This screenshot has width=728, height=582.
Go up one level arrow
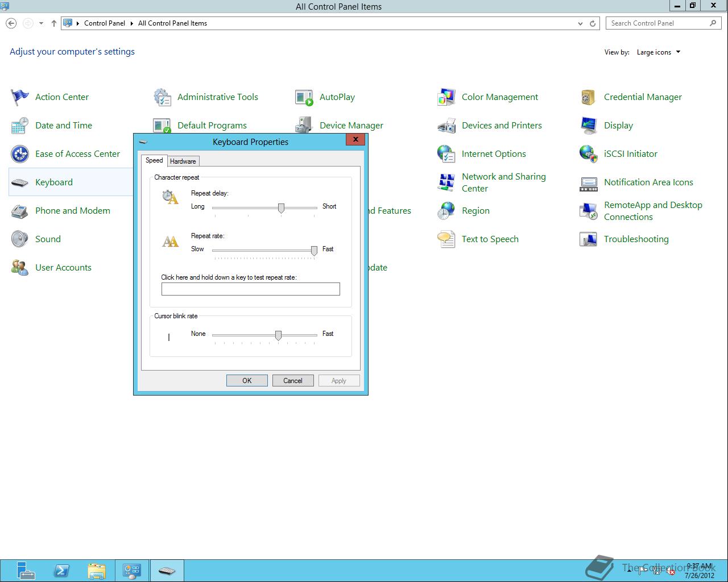click(54, 23)
